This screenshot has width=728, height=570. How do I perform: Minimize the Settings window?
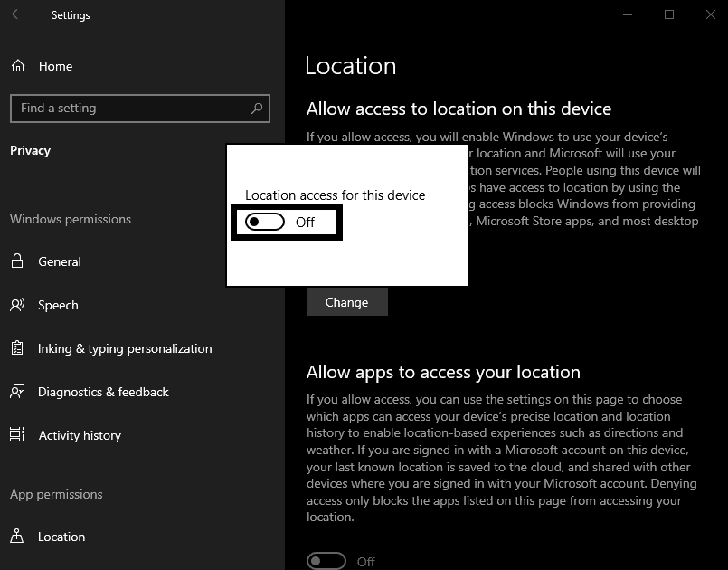click(x=628, y=14)
